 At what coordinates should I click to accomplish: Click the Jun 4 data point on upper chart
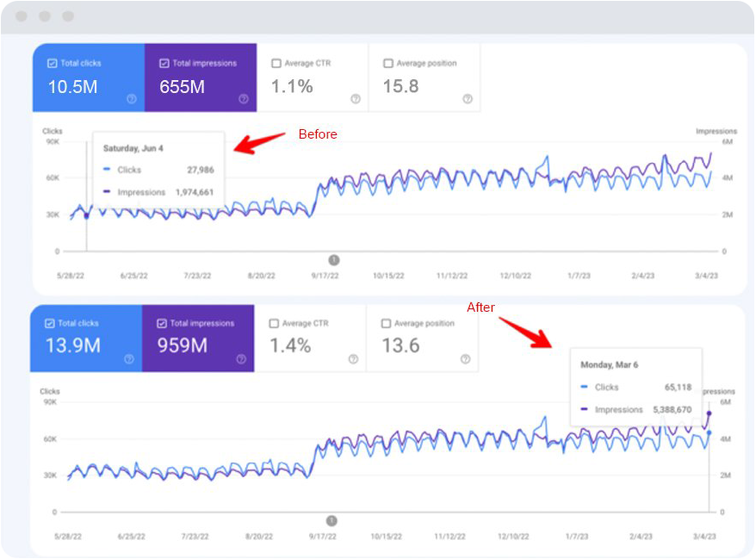pyautogui.click(x=86, y=215)
